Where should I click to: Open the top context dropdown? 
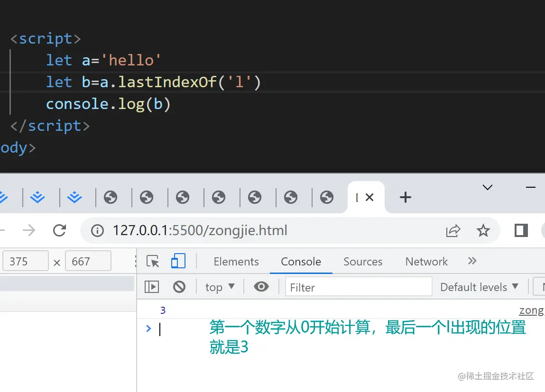pyautogui.click(x=220, y=287)
